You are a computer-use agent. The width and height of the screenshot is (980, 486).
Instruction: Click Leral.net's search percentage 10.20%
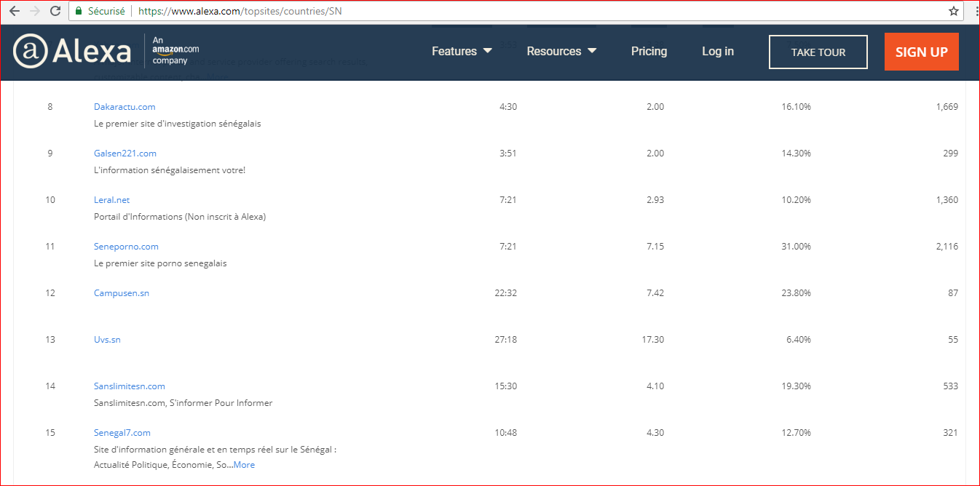click(x=795, y=200)
